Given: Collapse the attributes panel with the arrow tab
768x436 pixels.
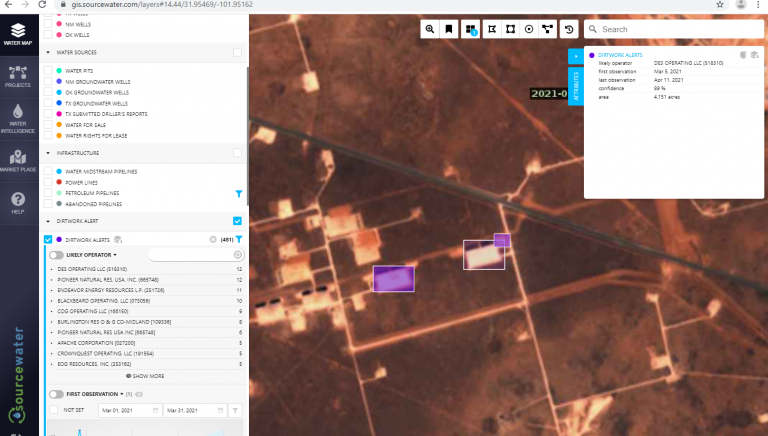Looking at the screenshot, I should [576, 56].
